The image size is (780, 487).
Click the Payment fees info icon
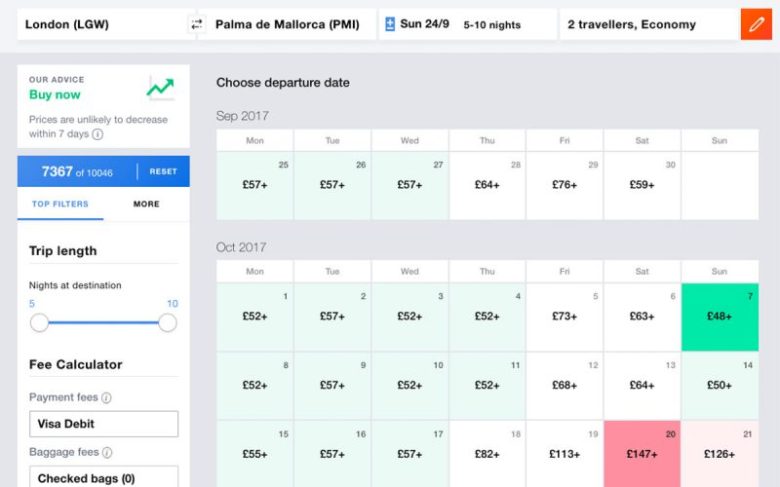pyautogui.click(x=107, y=398)
